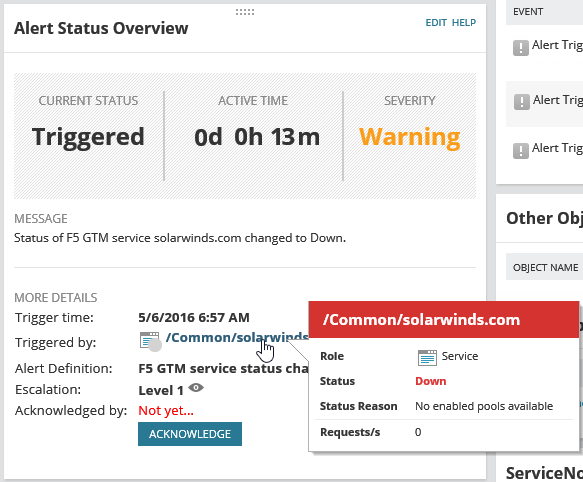
Task: Click the first Alert Triggered exclamation icon
Action: 521,48
